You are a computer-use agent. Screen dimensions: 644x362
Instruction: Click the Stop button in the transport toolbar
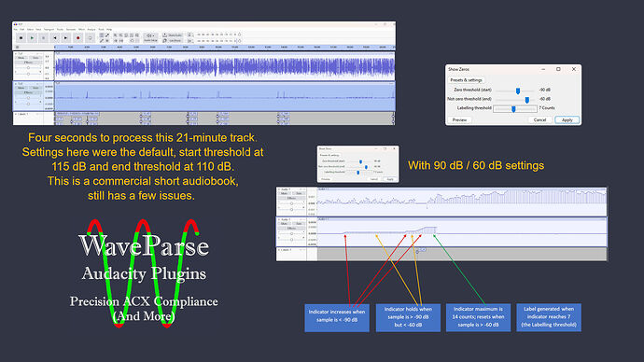pos(43,37)
